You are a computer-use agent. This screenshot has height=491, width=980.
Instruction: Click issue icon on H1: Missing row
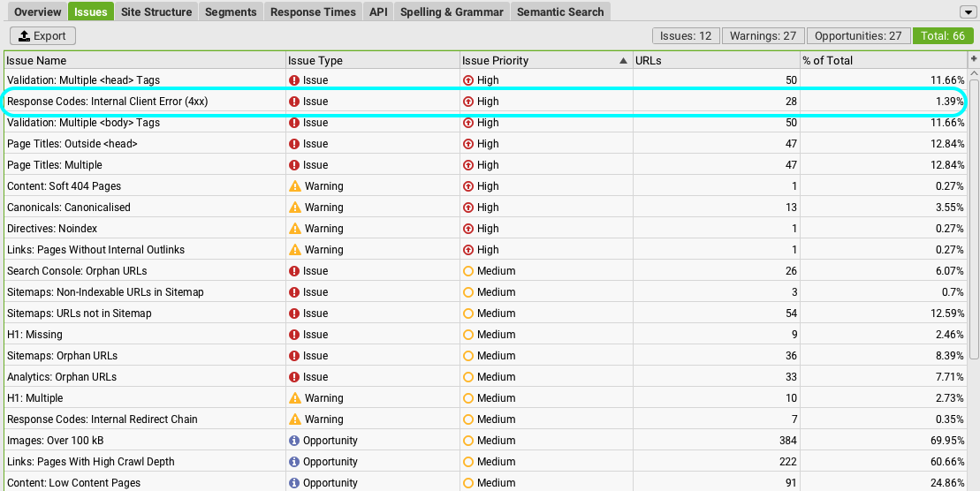294,335
